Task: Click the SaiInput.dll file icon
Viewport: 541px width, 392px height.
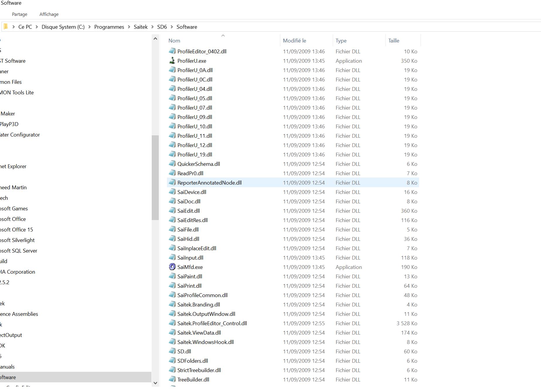Action: (172, 258)
